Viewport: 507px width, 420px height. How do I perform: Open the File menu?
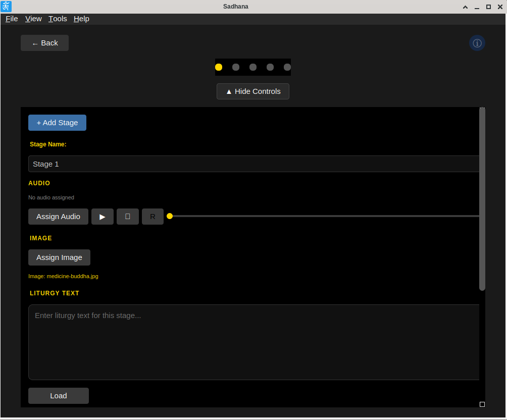(12, 19)
